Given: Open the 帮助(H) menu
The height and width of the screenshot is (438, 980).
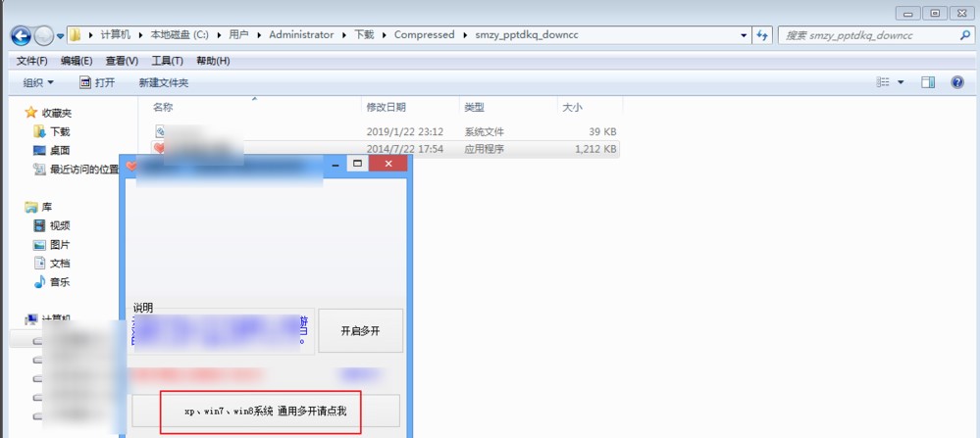Looking at the screenshot, I should (213, 61).
